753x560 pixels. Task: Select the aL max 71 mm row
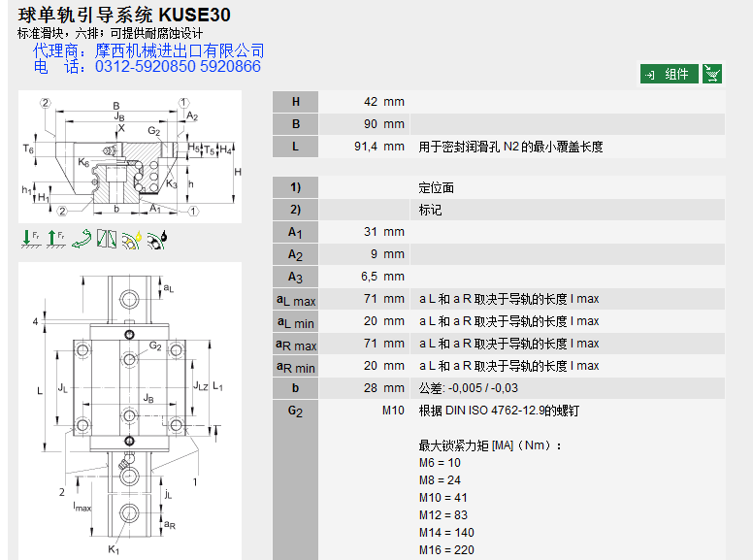tap(498, 299)
